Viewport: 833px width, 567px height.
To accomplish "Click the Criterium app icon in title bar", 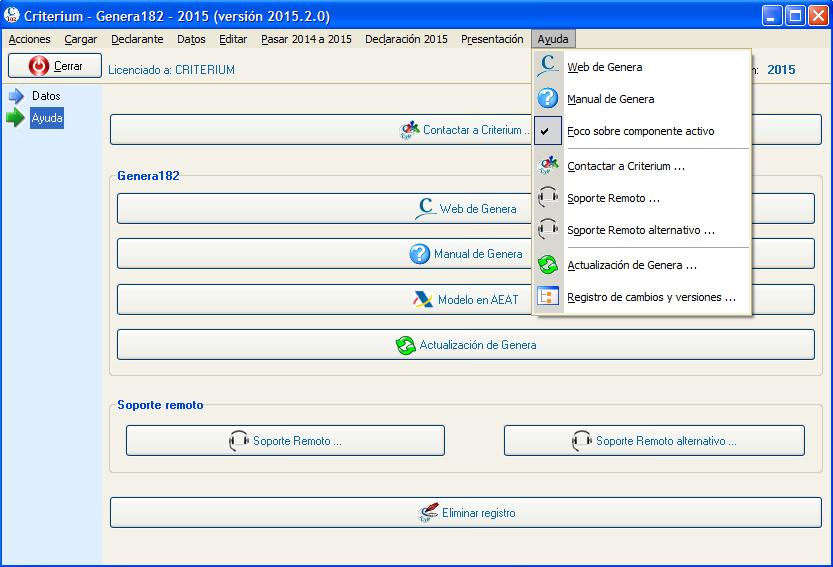I will [x=11, y=15].
